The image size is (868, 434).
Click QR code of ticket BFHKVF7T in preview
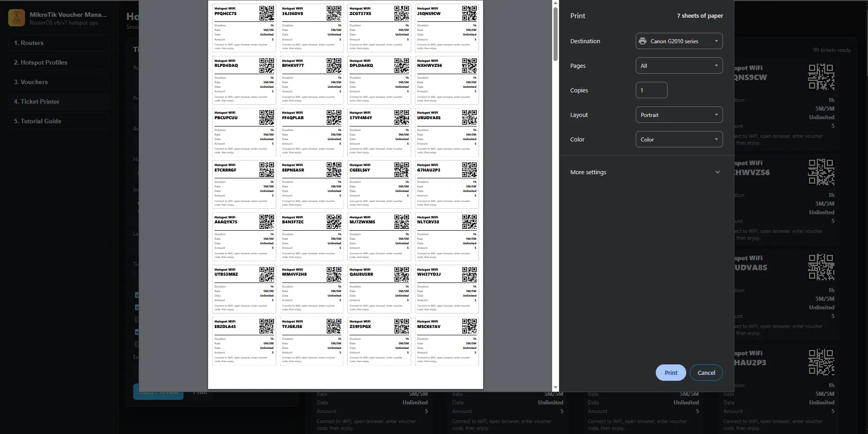334,66
